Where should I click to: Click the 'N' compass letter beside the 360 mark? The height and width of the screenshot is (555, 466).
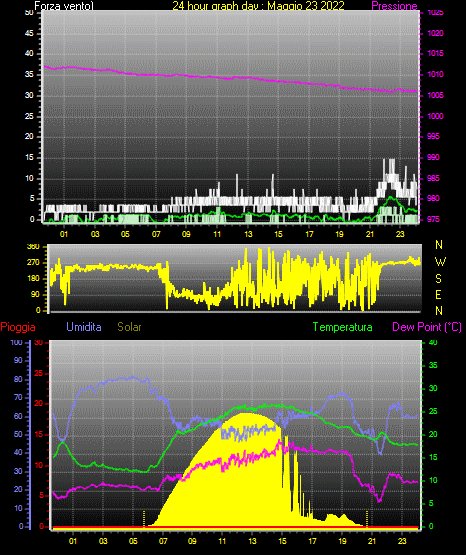point(439,245)
